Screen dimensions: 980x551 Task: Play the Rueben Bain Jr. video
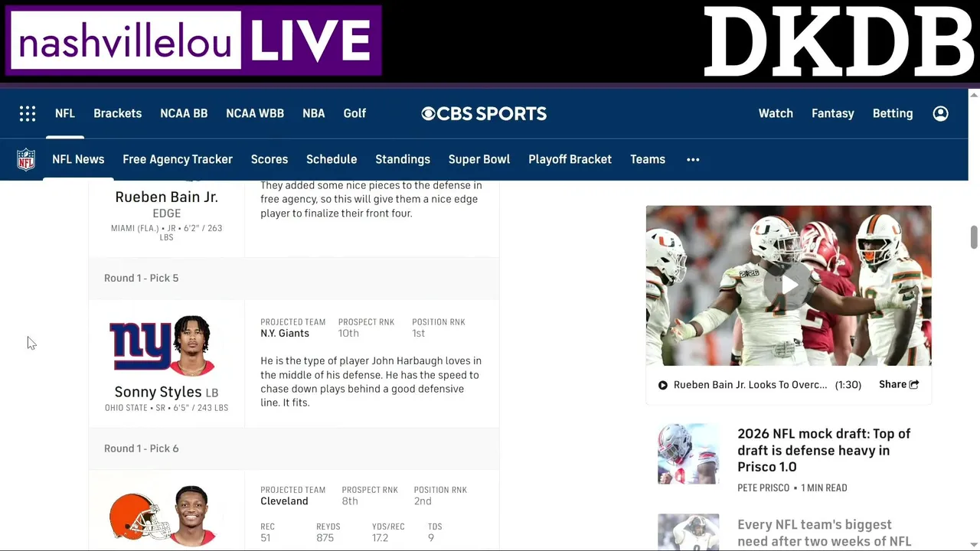point(789,285)
